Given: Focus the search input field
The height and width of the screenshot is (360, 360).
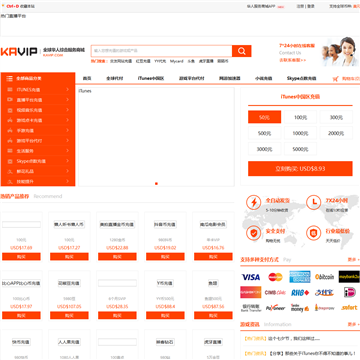Looking at the screenshot, I should [x=162, y=51].
